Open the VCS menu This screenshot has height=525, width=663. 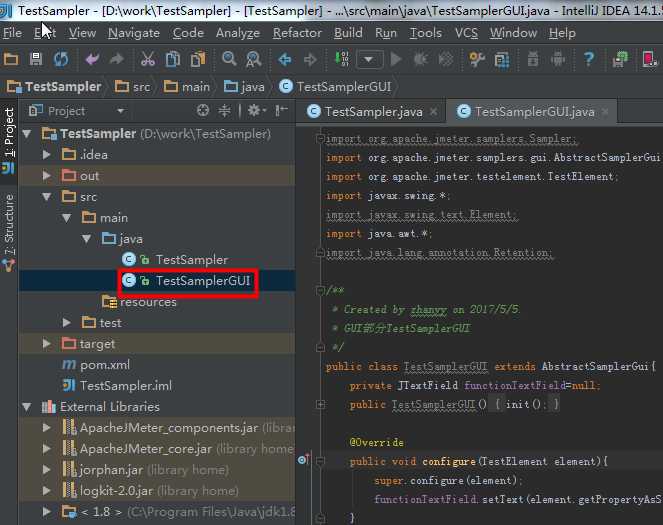pyautogui.click(x=466, y=33)
